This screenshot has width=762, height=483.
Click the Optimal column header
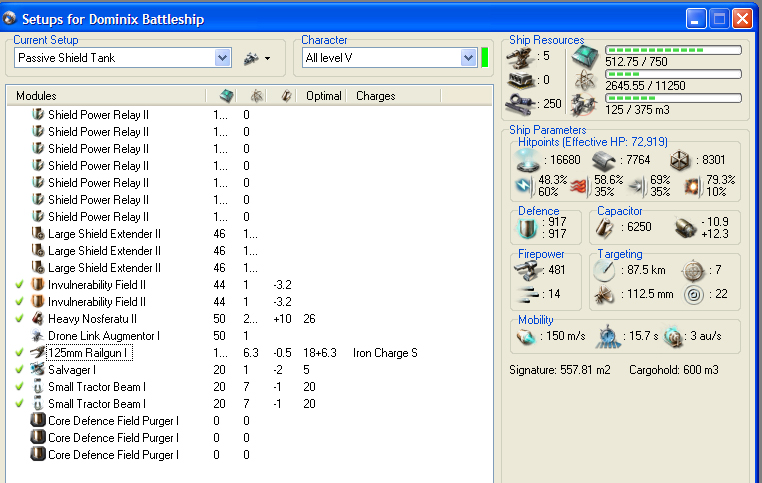[x=324, y=96]
